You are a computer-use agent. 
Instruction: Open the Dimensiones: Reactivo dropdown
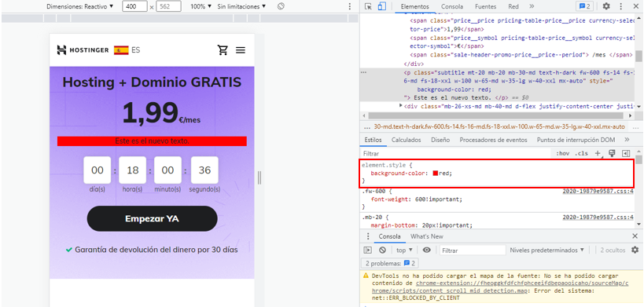pos(79,6)
